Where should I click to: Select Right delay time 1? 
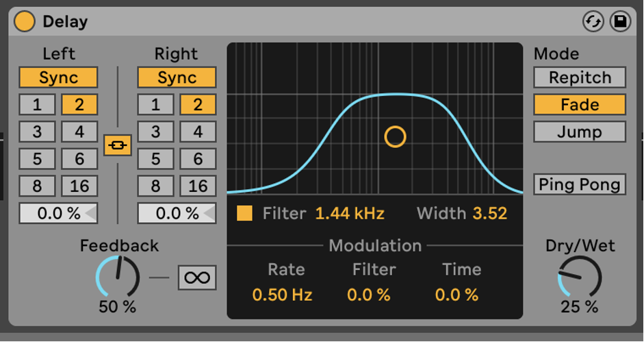(x=155, y=105)
